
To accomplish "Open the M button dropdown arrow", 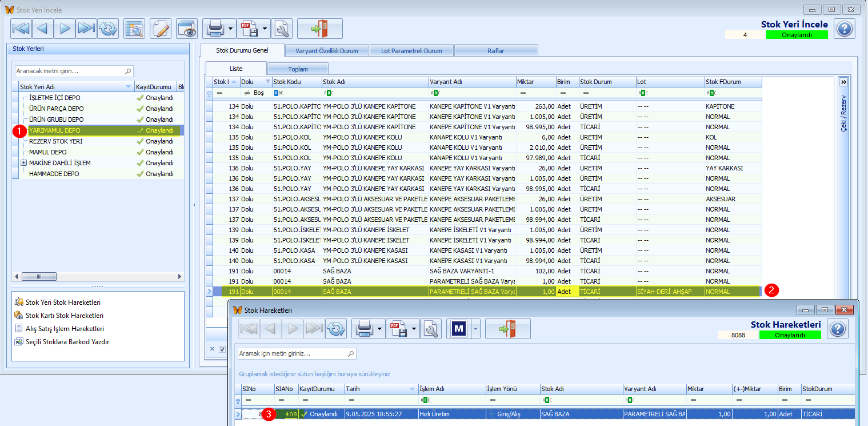I will [x=475, y=329].
